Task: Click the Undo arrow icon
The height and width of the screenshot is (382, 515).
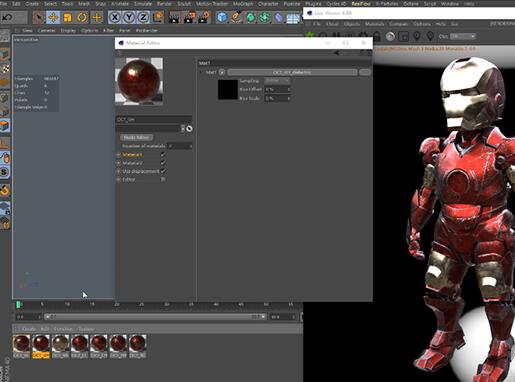Action: point(7,17)
